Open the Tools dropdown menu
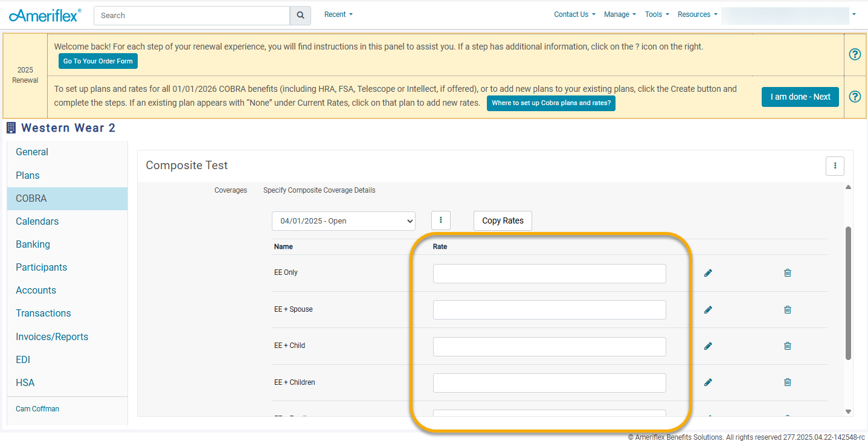This screenshot has width=868, height=441. [x=657, y=14]
